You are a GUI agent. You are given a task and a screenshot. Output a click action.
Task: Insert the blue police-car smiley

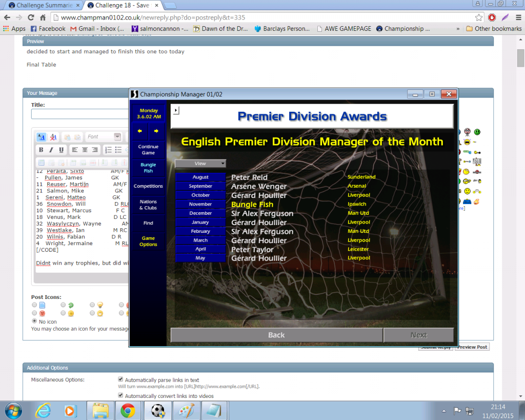coord(467,202)
